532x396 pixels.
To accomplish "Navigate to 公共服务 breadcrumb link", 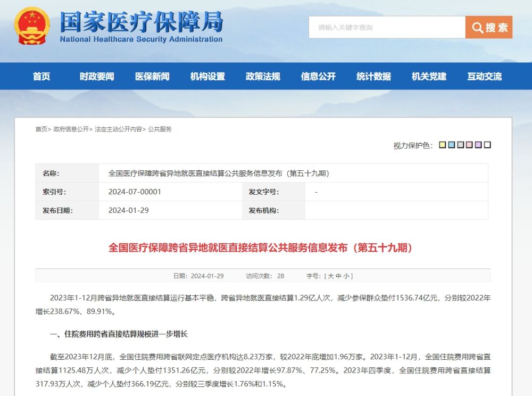I will pyautogui.click(x=160, y=129).
